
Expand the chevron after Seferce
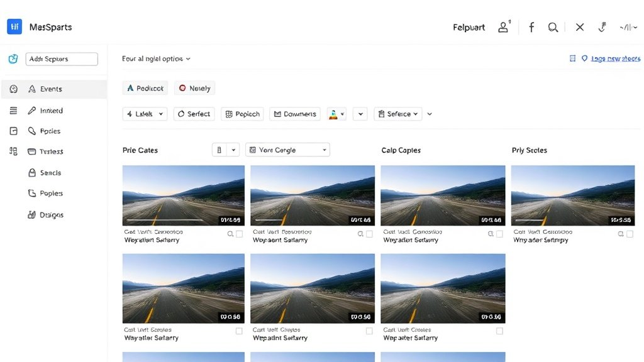tap(430, 114)
